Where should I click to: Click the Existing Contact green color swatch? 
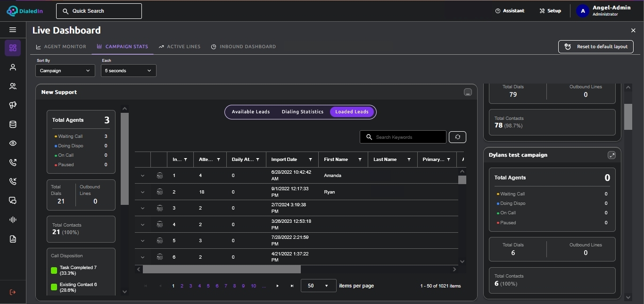pos(54,287)
